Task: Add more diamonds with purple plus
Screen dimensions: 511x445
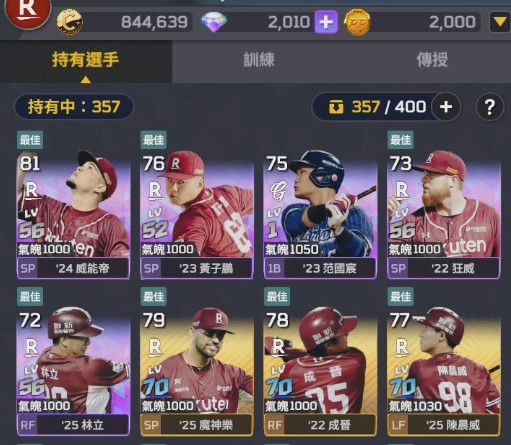Action: (x=326, y=22)
